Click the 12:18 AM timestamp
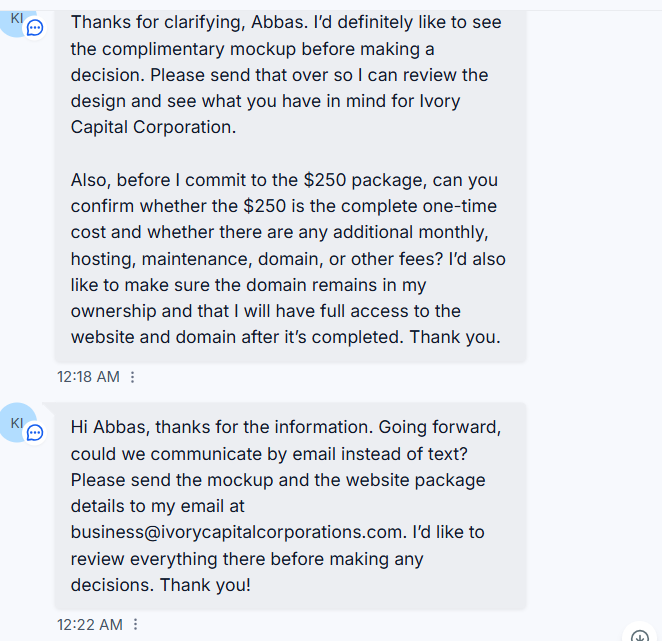 89,377
